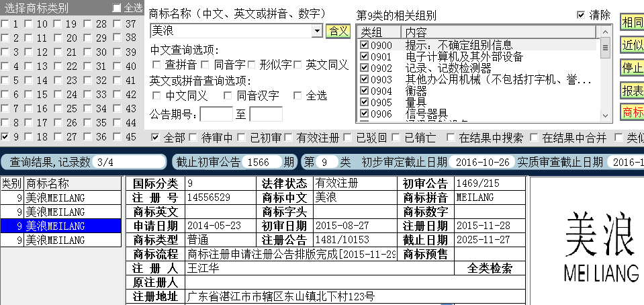The width and height of the screenshot is (644, 305).
Task: Click scroll up arrow of group list
Action: pyautogui.click(x=606, y=32)
